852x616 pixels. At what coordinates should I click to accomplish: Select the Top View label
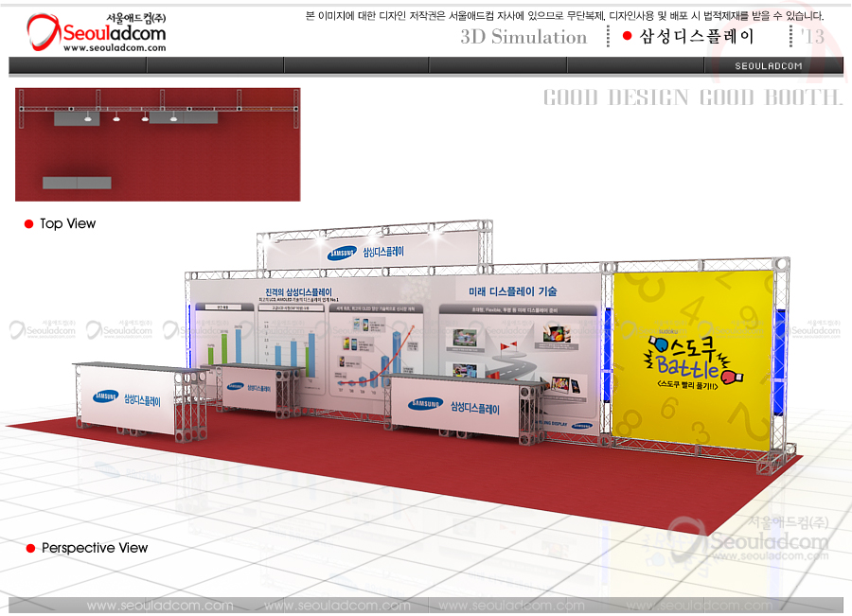click(x=67, y=224)
